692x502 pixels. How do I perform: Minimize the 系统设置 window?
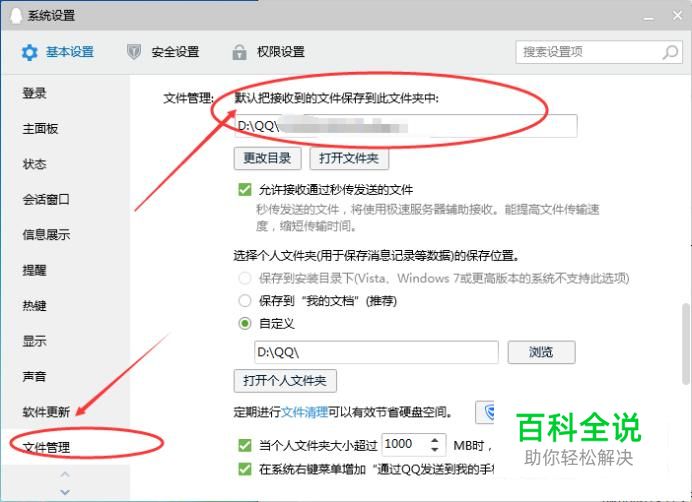[x=649, y=17]
